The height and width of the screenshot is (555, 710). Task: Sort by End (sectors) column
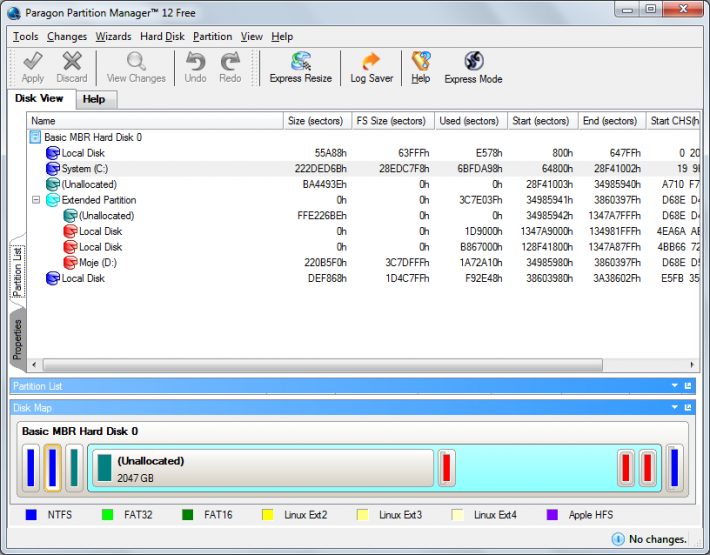(612, 121)
